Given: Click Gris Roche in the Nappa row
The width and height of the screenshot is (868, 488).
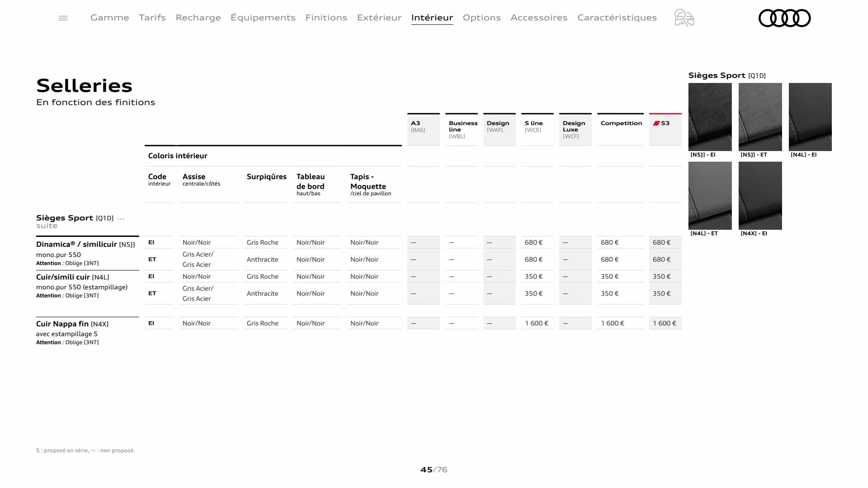Looking at the screenshot, I should click(263, 323).
